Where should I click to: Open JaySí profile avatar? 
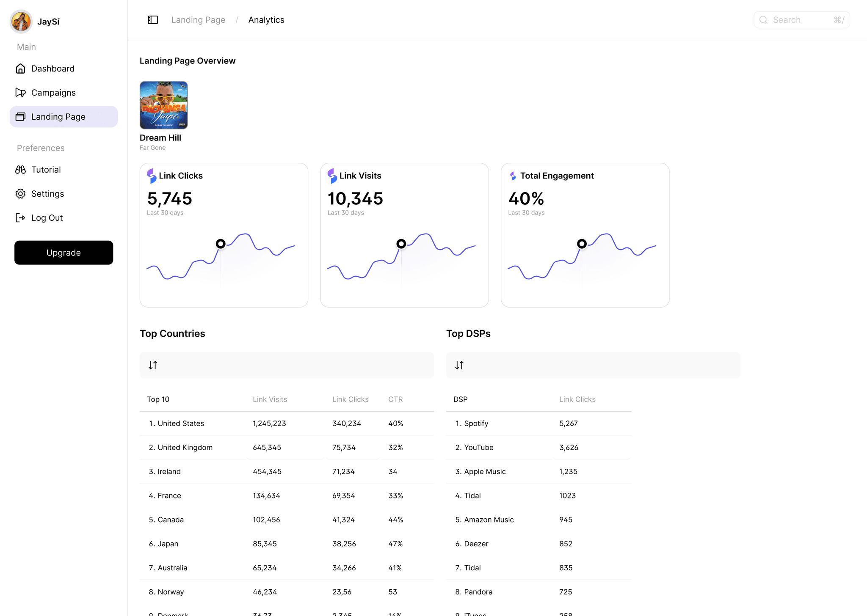click(21, 21)
